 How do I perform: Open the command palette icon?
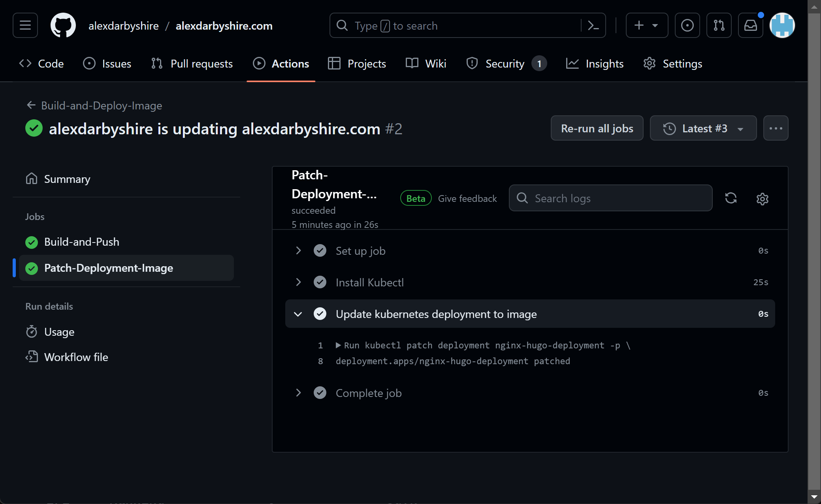coord(593,26)
